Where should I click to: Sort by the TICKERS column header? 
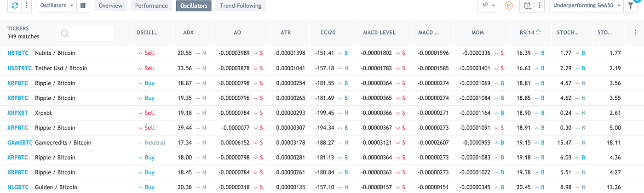pyautogui.click(x=18, y=29)
